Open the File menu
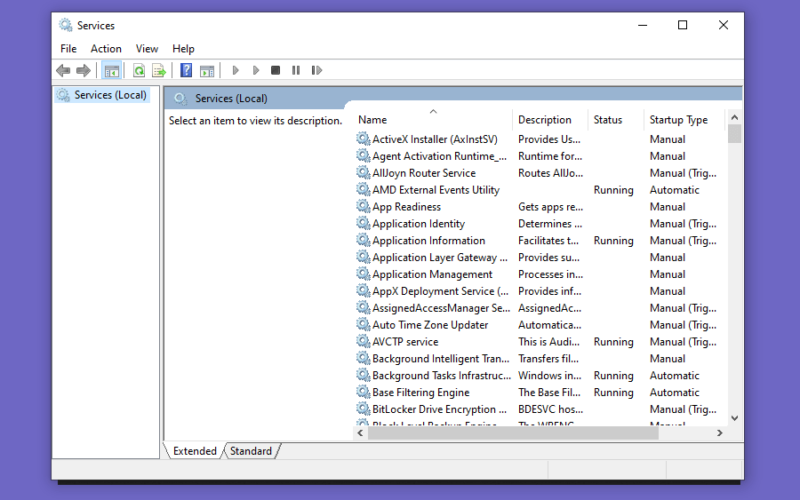Screen dimensions: 800x500 68,48
